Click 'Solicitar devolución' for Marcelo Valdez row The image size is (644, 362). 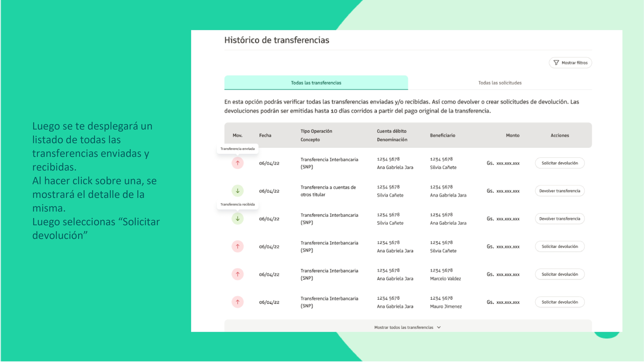pos(560,274)
